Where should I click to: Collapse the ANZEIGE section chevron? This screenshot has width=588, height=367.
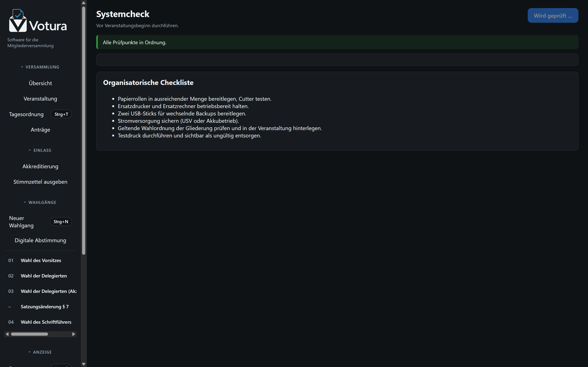29,352
